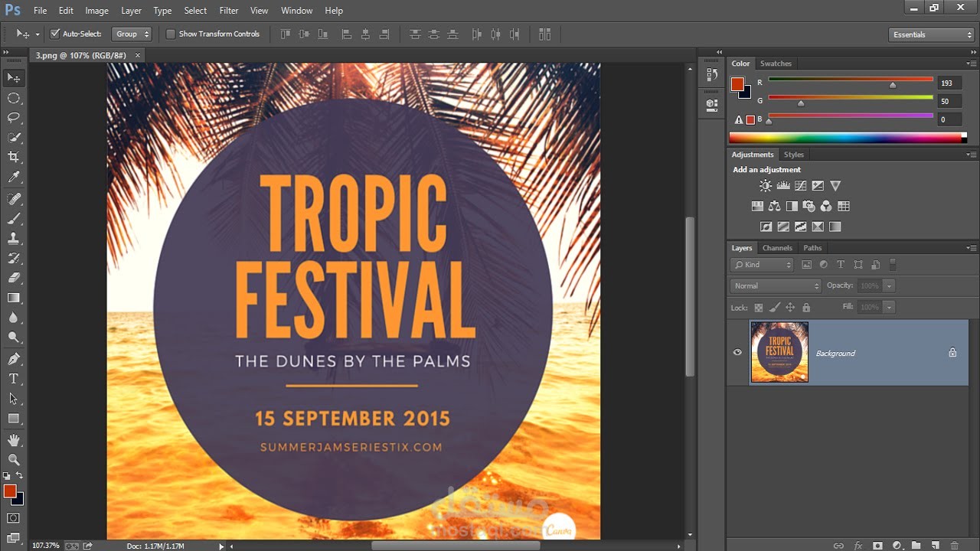Click the delete layer trash icon
980x551 pixels.
pyautogui.click(x=954, y=546)
